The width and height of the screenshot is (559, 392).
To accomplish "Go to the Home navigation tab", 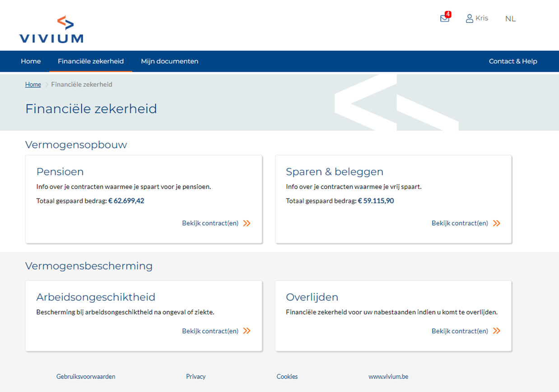I will pyautogui.click(x=31, y=61).
